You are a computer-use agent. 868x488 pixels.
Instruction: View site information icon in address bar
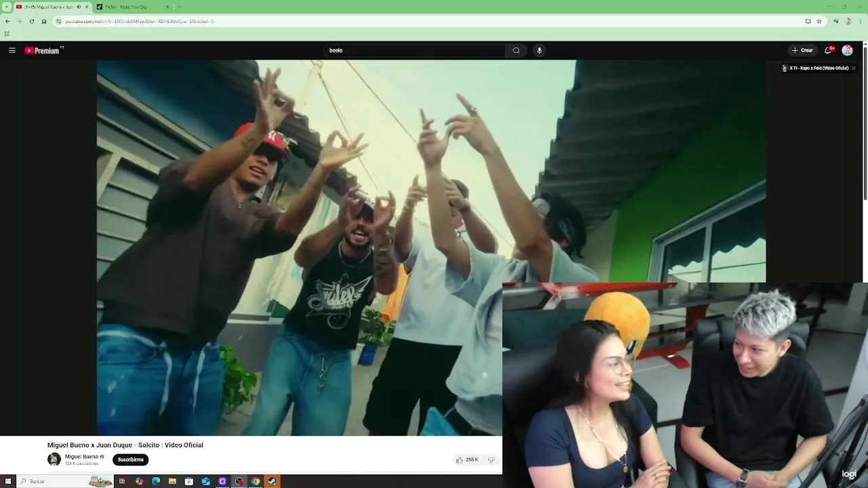click(59, 21)
